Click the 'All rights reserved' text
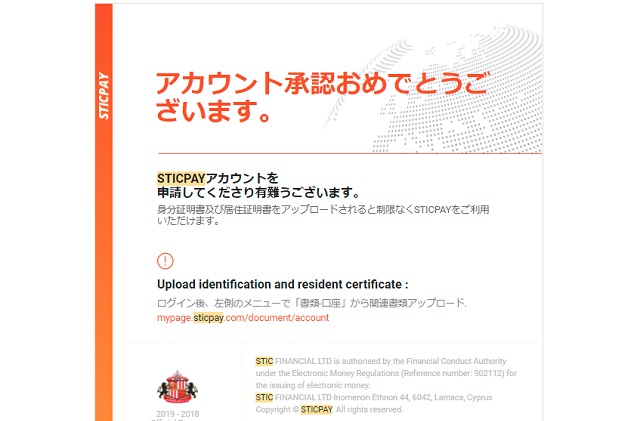Viewport: 640px width, 421px height. (x=372, y=409)
